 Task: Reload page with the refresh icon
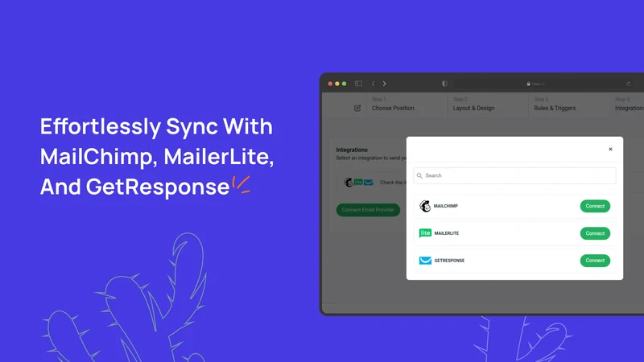tap(629, 84)
